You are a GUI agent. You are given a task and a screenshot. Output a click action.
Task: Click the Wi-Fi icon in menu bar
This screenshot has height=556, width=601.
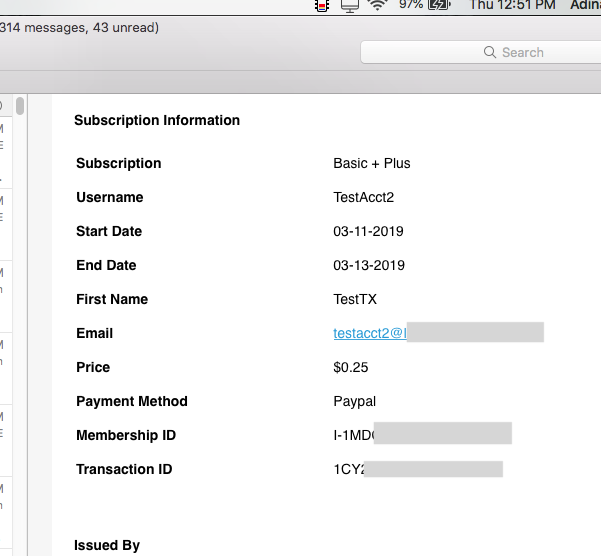click(377, 5)
